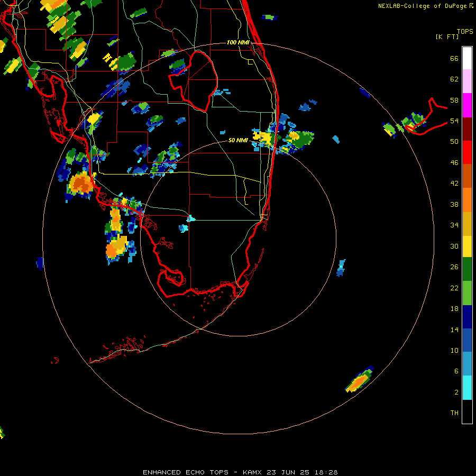Click the 54 value in the legend
476x476 pixels.
pos(454,121)
